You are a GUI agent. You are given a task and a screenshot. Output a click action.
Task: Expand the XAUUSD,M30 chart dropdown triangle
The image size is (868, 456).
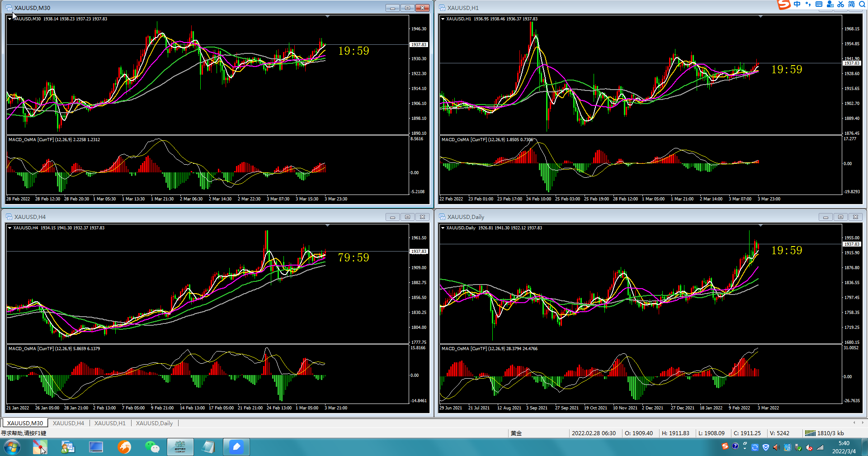(x=9, y=19)
